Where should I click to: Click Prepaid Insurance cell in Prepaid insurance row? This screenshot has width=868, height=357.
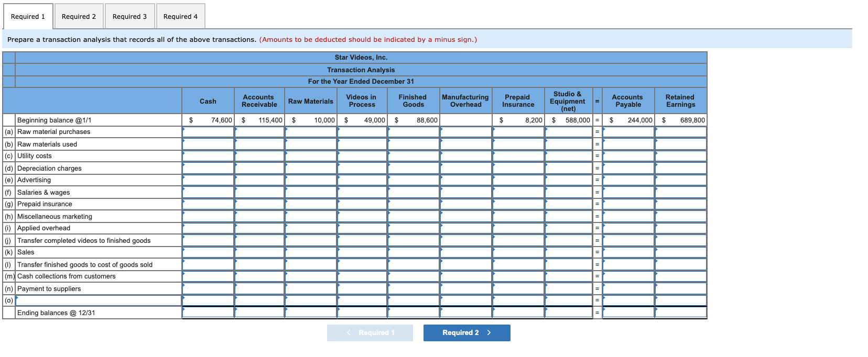coord(518,204)
